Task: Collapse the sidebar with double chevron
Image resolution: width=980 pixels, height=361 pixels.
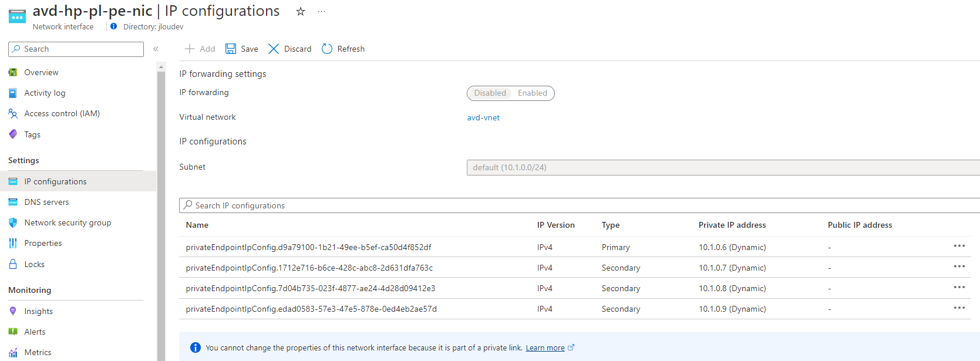Action: click(156, 49)
